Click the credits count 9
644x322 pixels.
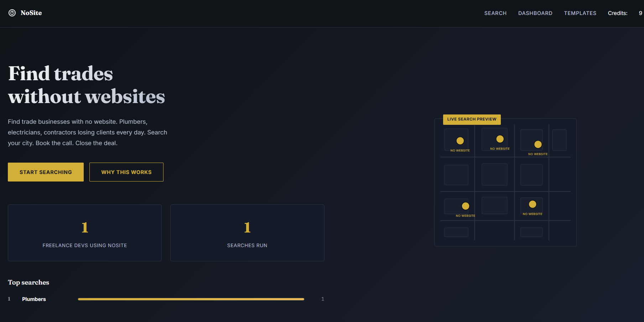[640, 13]
